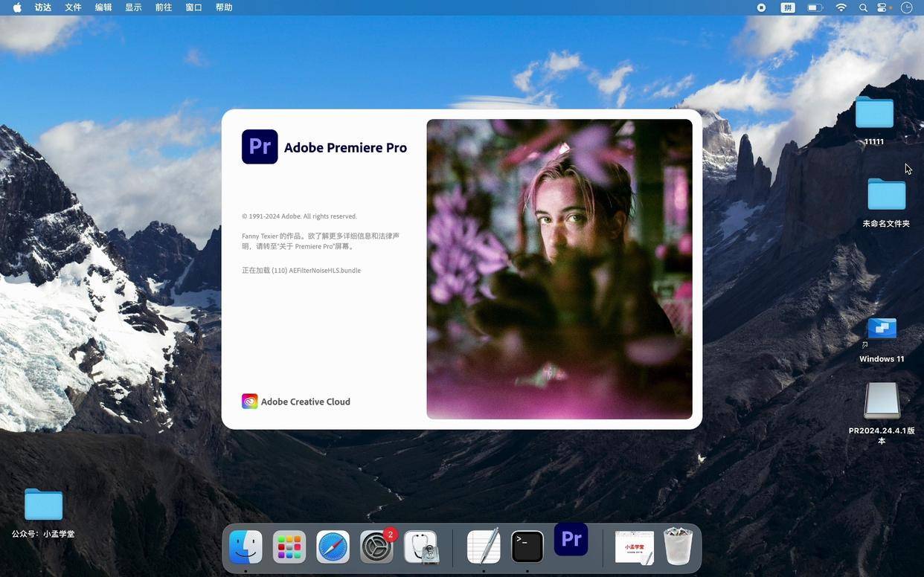
Task: Launch Launchpad from the Dock
Action: tap(289, 547)
